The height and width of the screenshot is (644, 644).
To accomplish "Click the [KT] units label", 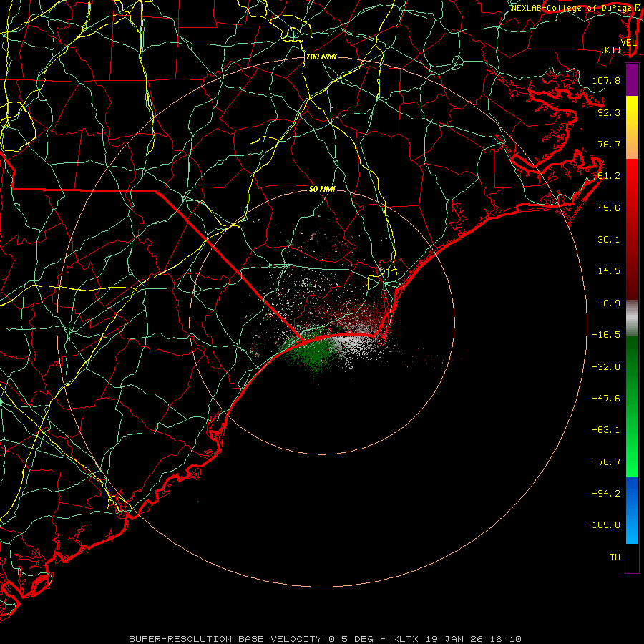I will 611,50.
